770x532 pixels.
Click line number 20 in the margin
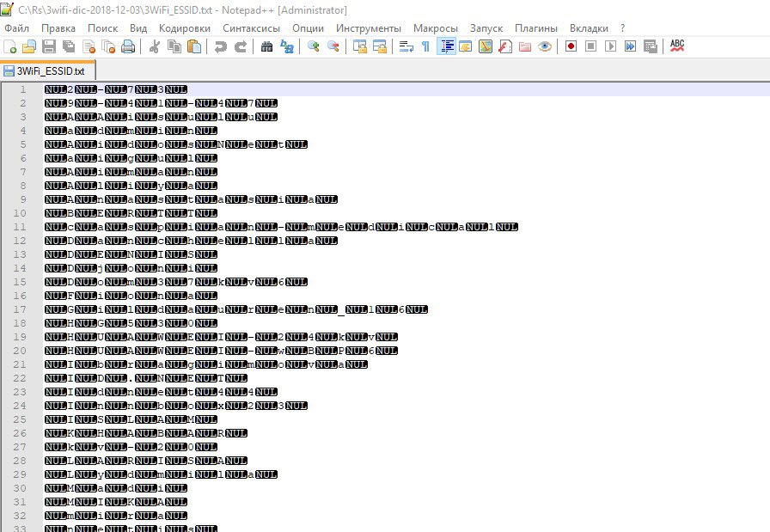pos(20,351)
